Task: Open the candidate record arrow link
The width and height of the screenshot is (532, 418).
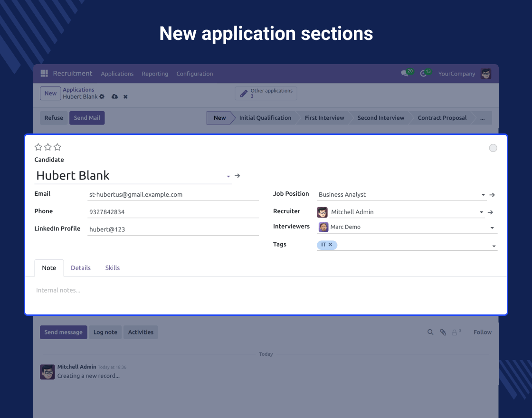Action: (x=237, y=176)
